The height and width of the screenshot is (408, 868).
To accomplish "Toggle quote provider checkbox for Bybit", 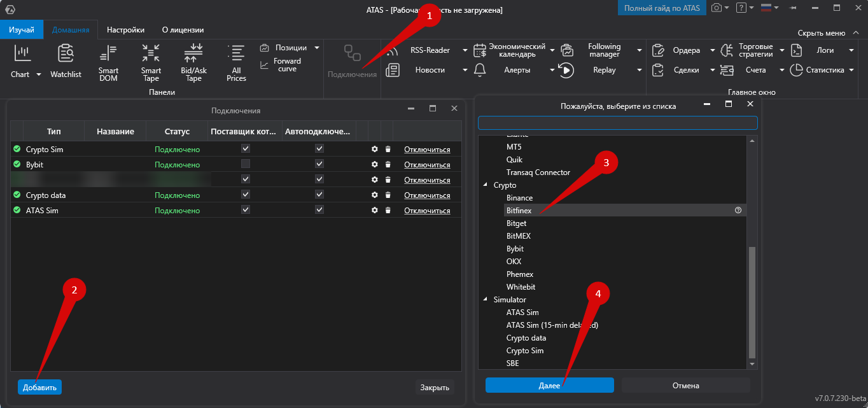I will (x=246, y=164).
